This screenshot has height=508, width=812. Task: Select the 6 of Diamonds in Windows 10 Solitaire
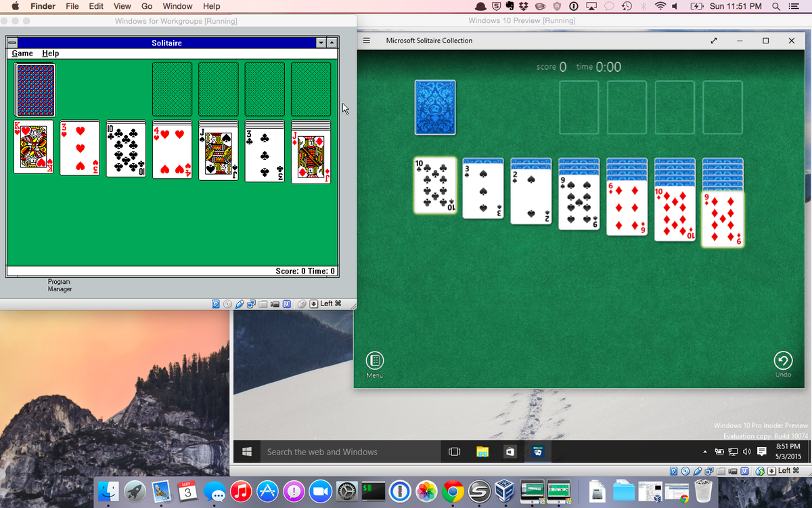pos(627,208)
